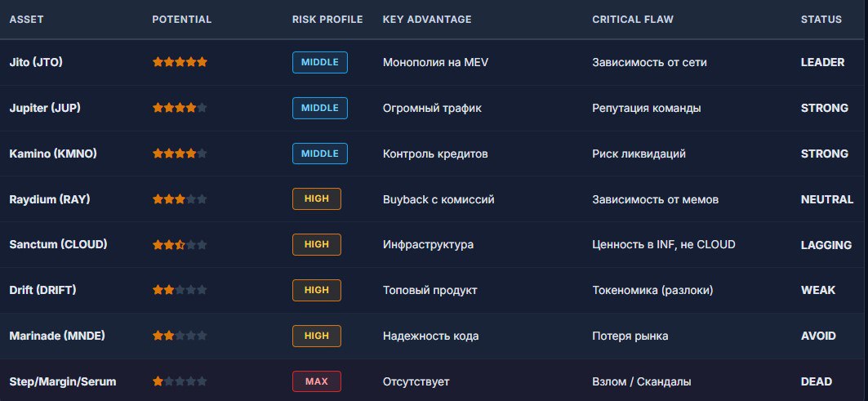Click the 'Инфраструктура' advantage cell
This screenshot has width=868, height=401.
pos(429,245)
